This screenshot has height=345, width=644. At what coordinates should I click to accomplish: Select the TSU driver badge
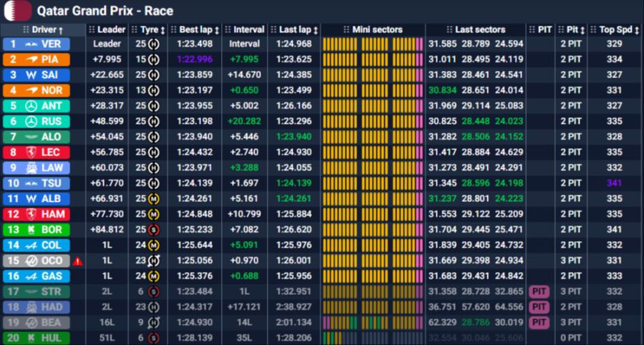pos(36,183)
